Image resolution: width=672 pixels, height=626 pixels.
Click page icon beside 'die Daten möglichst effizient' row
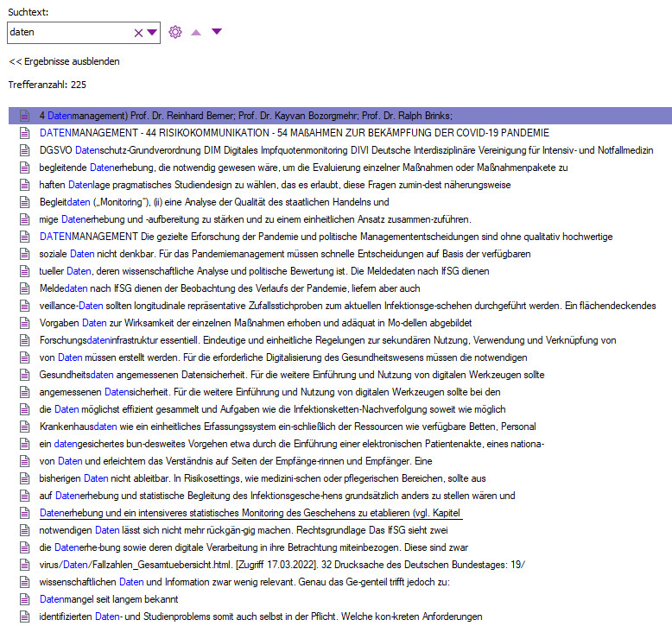click(25, 409)
